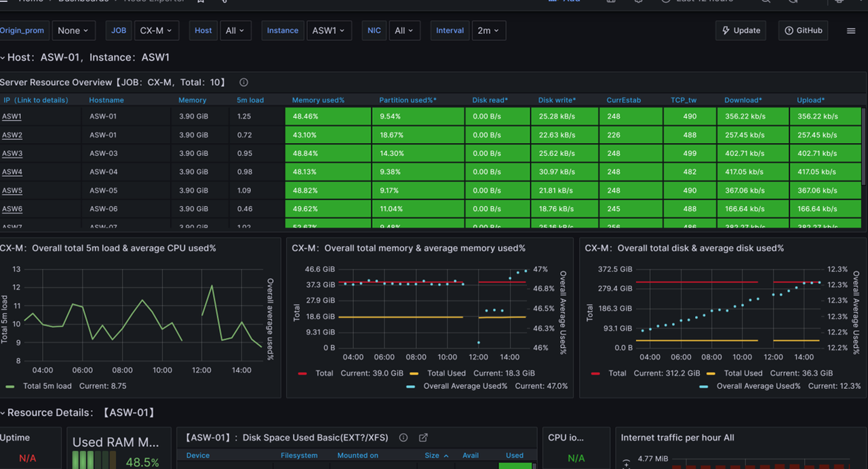868x469 pixels.
Task: Click the sort arrow next to Size column
Action: tap(446, 456)
